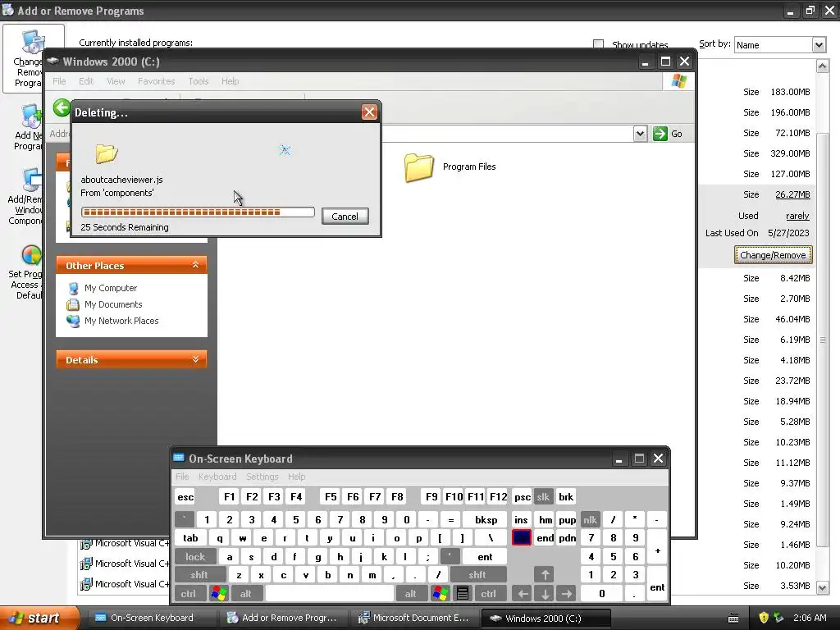Click the My Documents folder icon
This screenshot has width=840, height=630.
73,305
